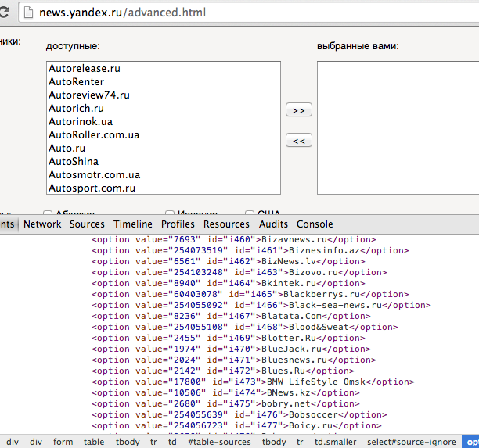The image size is (479, 448).
Task: Click the select#source-ignore breadcrumb
Action: [412, 443]
